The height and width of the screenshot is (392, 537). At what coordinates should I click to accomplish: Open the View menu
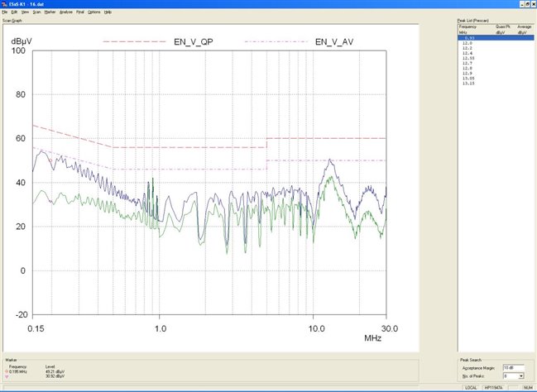(x=25, y=12)
